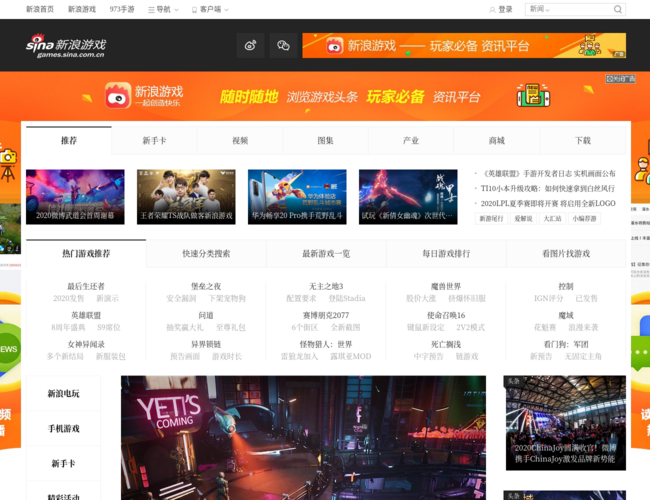The height and width of the screenshot is (500, 650).
Task: Click IGN评分 sub-link
Action: click(548, 298)
